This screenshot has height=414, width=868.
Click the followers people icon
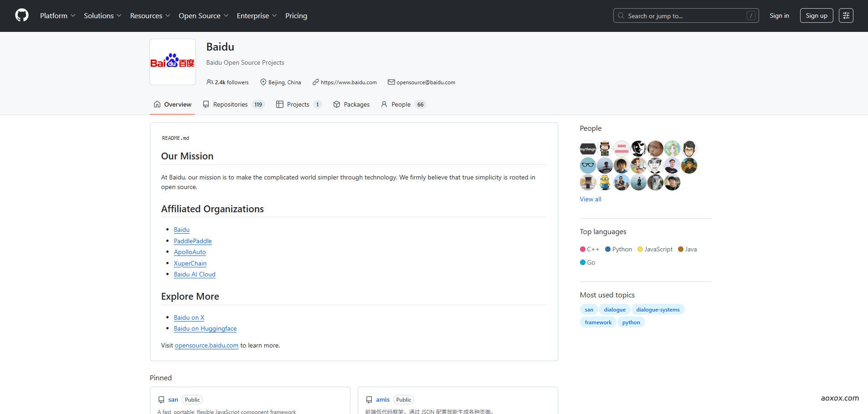click(x=210, y=82)
